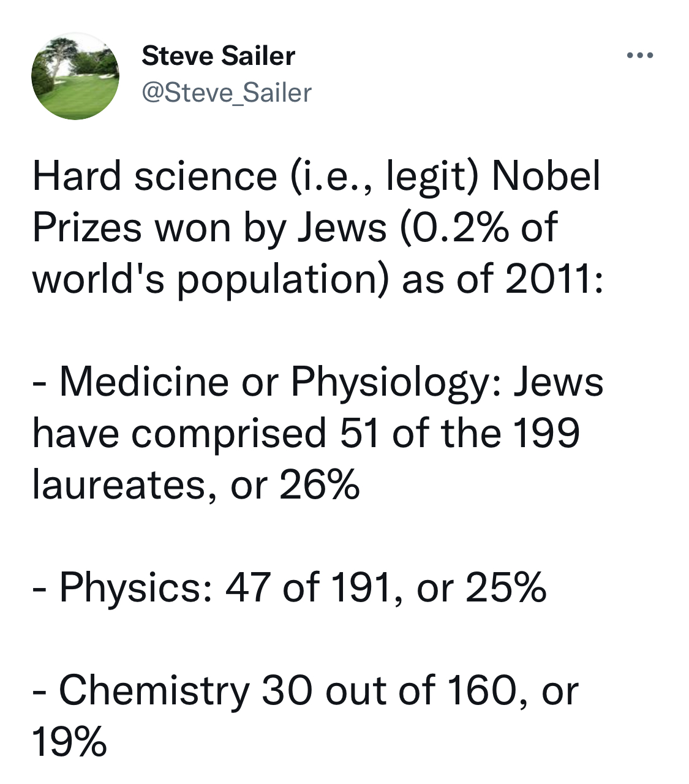
Task: Click the "- Medicine or Physiology: Jews" line
Action: (318, 382)
